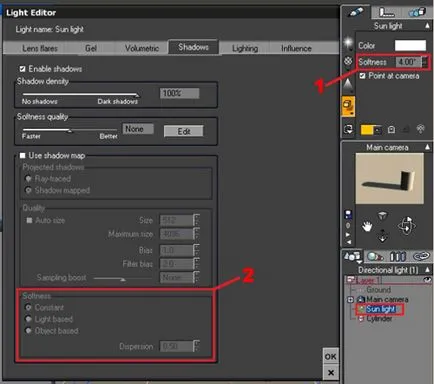Viewport: 434px width, 384px height.
Task: Open the Links chain tab in browser
Action: tap(421, 256)
